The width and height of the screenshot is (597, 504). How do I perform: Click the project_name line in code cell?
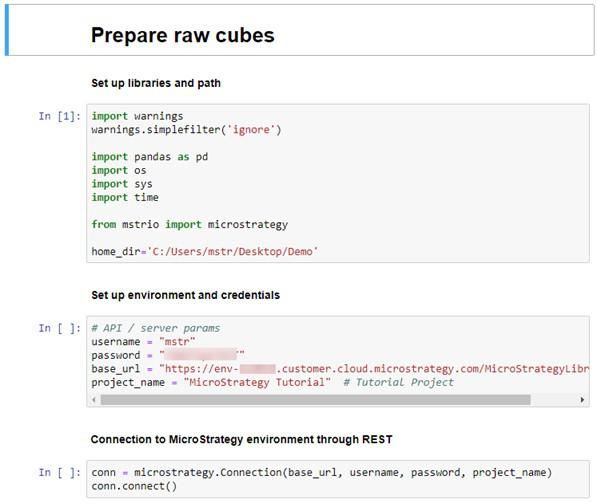(273, 382)
